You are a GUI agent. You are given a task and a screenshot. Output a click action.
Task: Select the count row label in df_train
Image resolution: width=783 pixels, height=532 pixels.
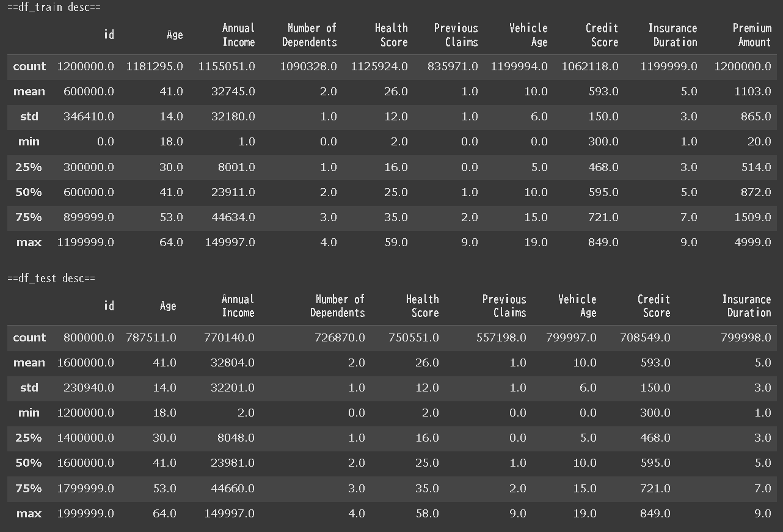[x=29, y=66]
